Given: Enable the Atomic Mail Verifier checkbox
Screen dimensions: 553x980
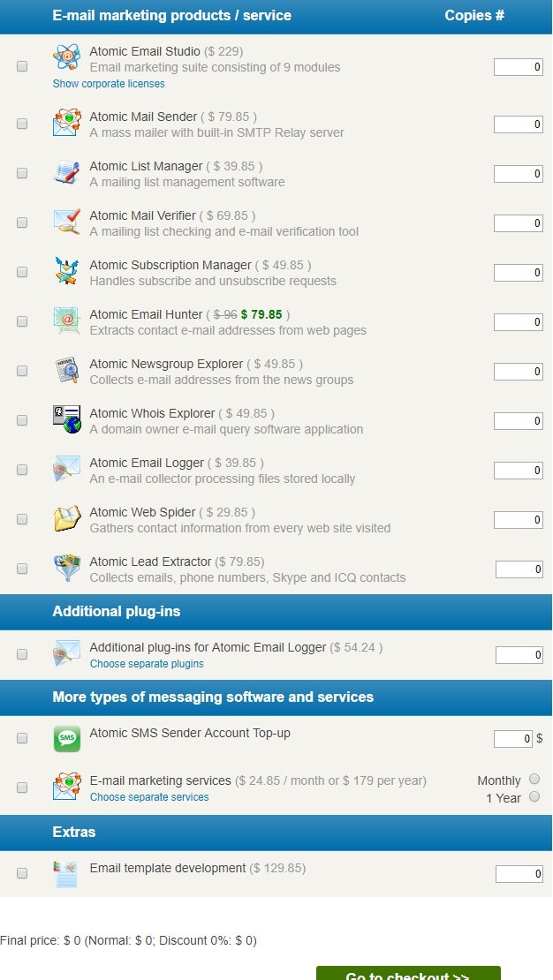Looking at the screenshot, I should (22, 222).
